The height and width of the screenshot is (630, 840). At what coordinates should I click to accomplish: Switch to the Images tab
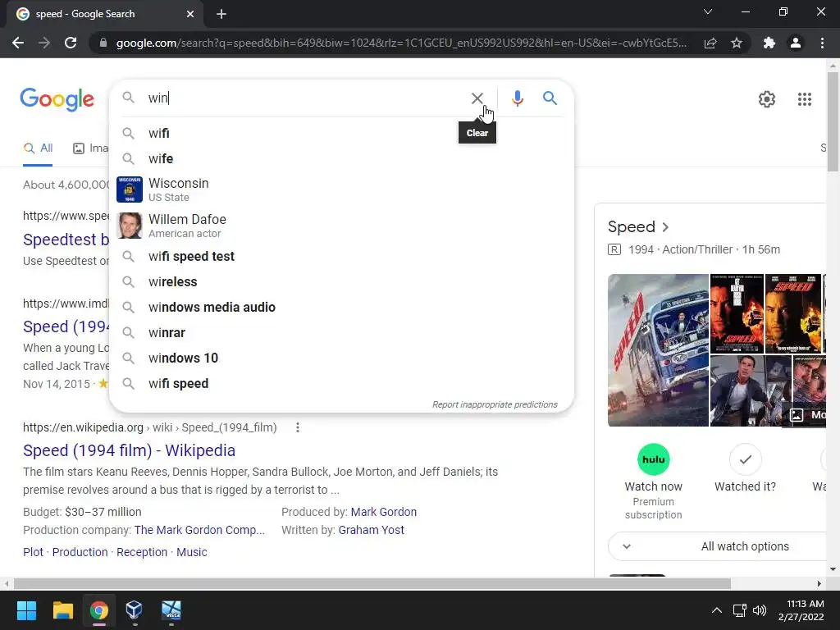pyautogui.click(x=90, y=148)
